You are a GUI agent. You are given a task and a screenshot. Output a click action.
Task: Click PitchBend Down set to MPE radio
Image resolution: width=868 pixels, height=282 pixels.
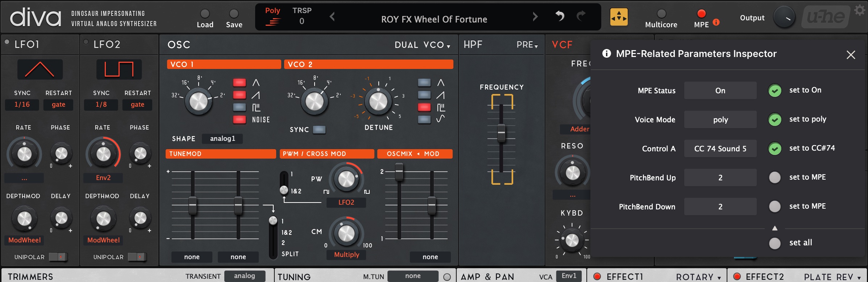tap(775, 207)
